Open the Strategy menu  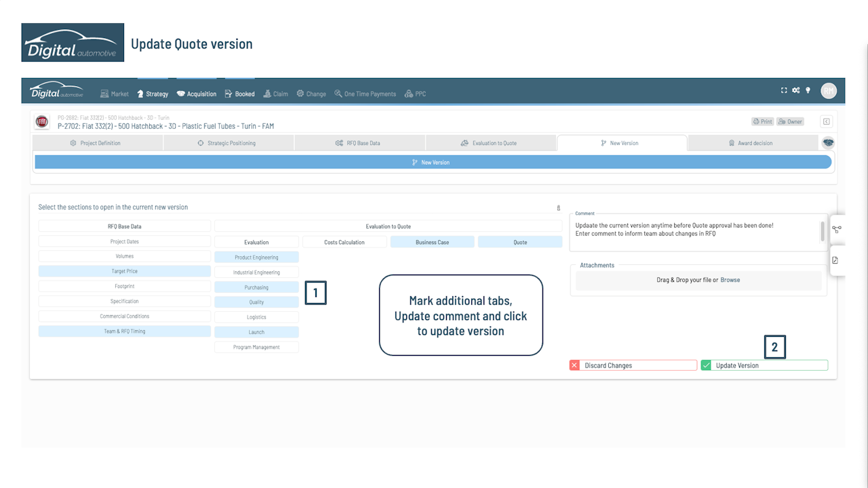point(153,94)
